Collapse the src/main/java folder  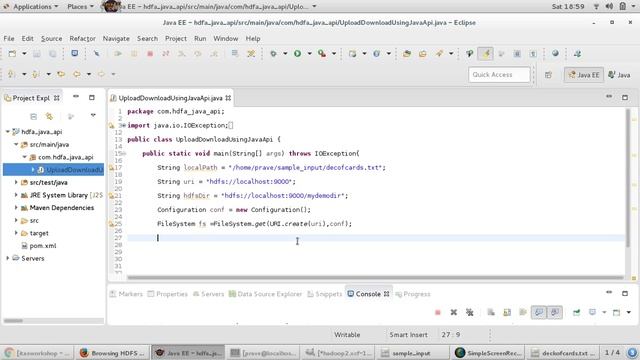16,144
